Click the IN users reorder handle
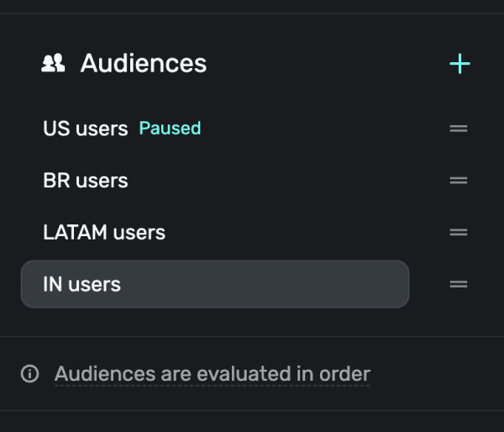504x432 pixels. [459, 284]
